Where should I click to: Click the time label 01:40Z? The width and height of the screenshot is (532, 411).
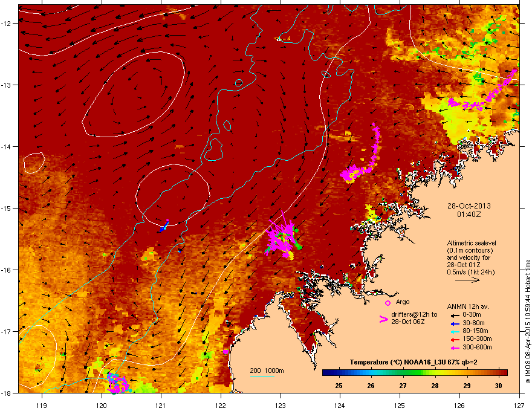(469, 215)
